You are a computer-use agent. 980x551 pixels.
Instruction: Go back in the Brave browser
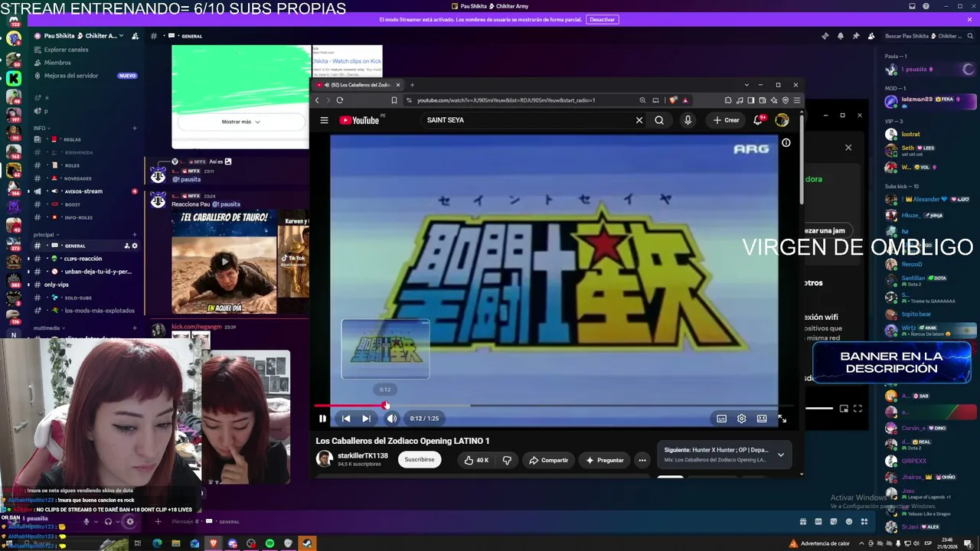coord(317,100)
